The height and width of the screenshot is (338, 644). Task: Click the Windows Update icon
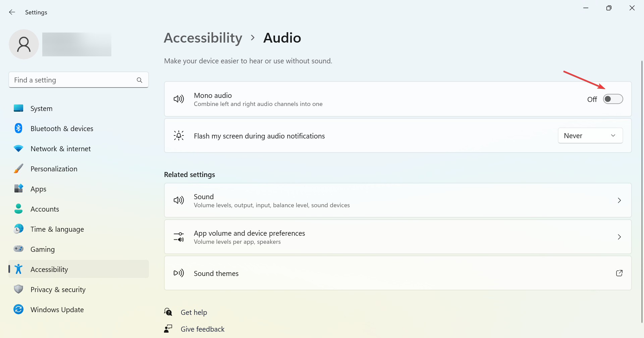click(x=18, y=309)
